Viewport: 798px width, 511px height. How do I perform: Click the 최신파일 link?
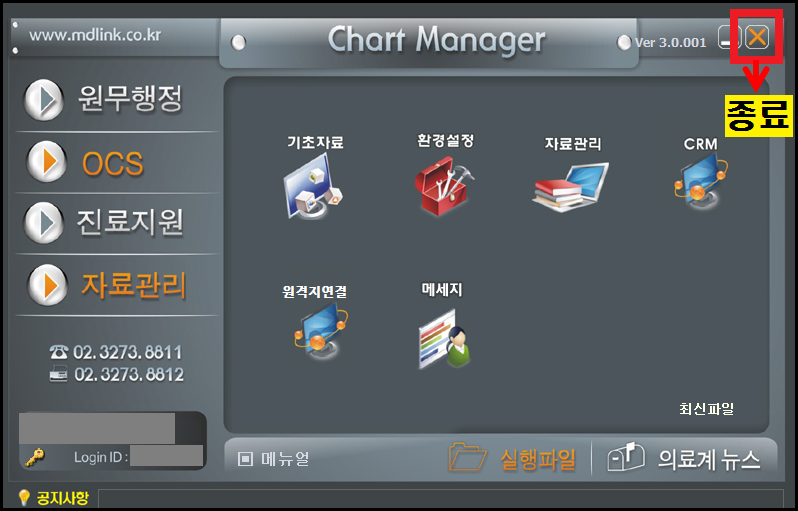click(x=706, y=409)
